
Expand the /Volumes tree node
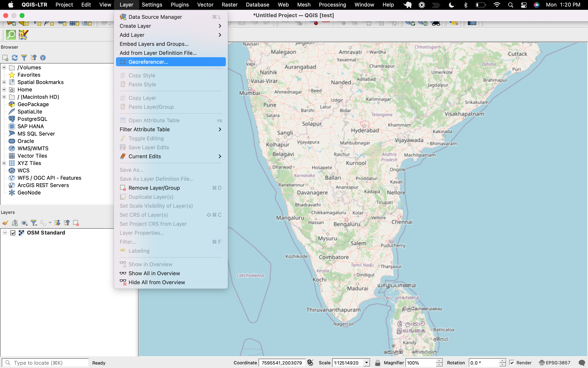pos(4,67)
